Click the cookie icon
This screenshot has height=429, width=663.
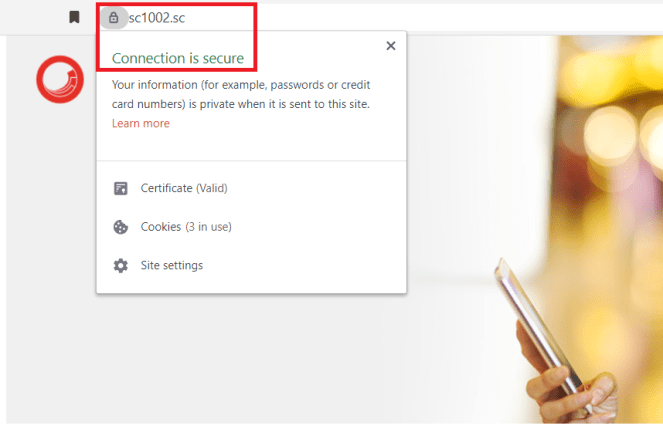pyautogui.click(x=121, y=227)
